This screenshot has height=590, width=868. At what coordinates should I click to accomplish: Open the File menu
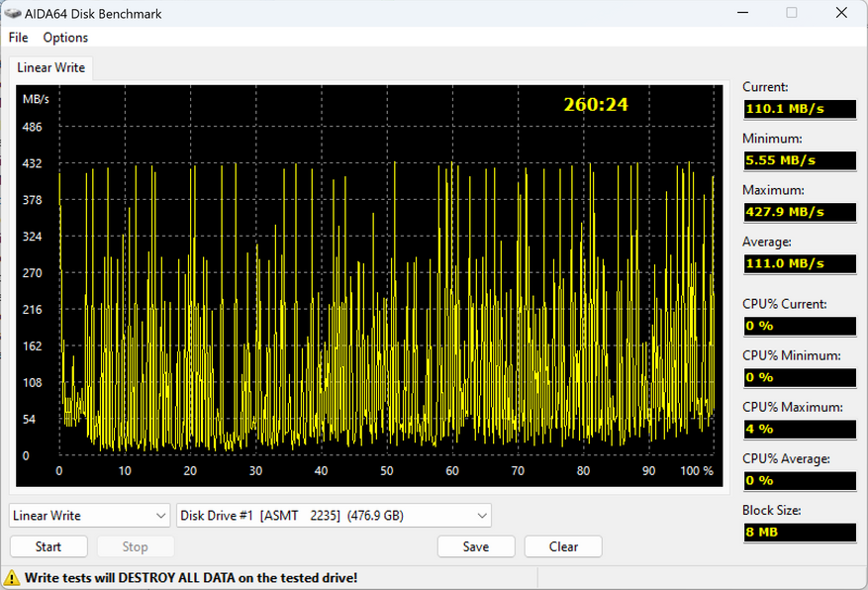[x=18, y=38]
